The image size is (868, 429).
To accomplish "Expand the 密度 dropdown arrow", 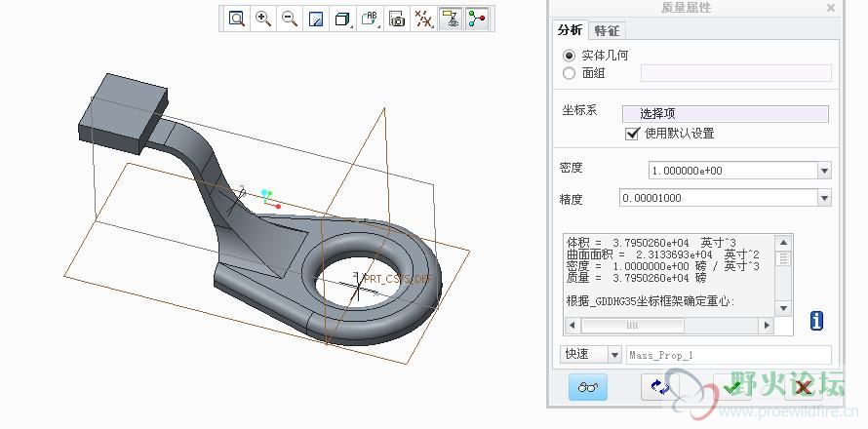I will [x=825, y=171].
